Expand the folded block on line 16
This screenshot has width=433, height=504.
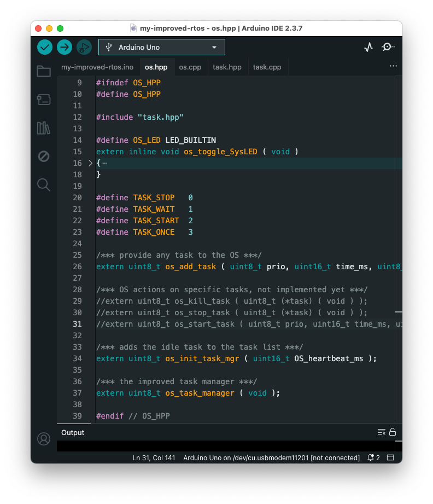tap(90, 163)
